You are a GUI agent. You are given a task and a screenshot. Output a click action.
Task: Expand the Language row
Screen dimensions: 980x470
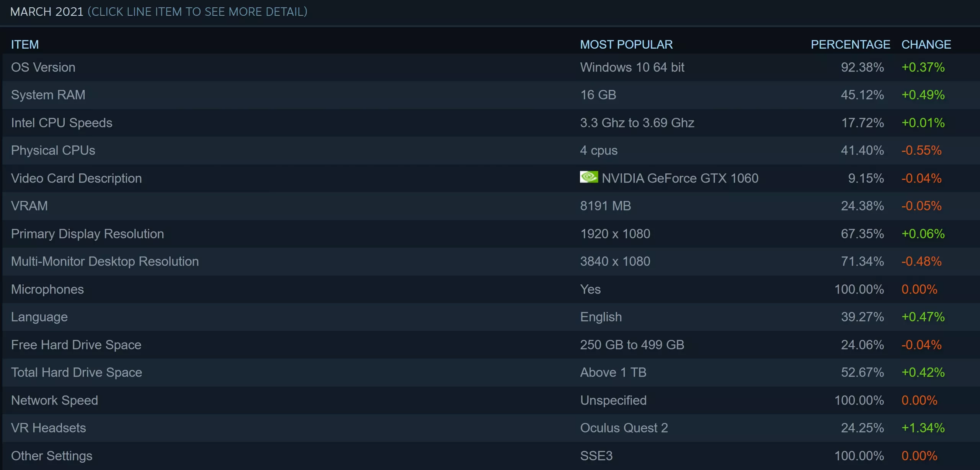point(39,317)
